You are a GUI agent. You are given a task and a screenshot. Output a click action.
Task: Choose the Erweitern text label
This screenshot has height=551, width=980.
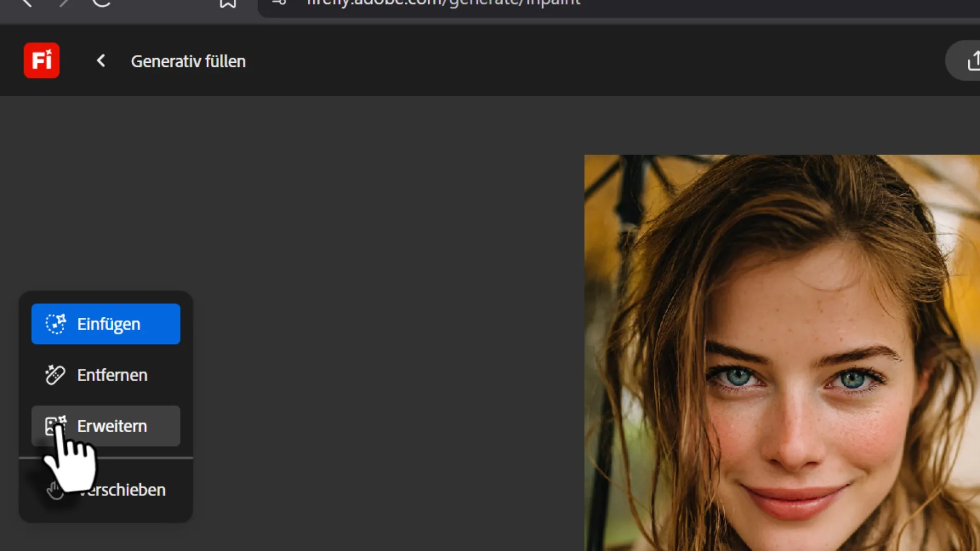point(112,426)
